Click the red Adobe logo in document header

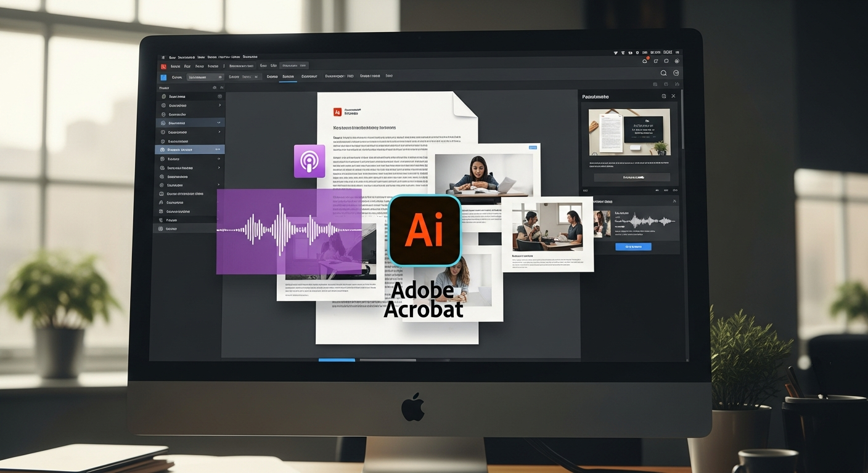tap(337, 112)
